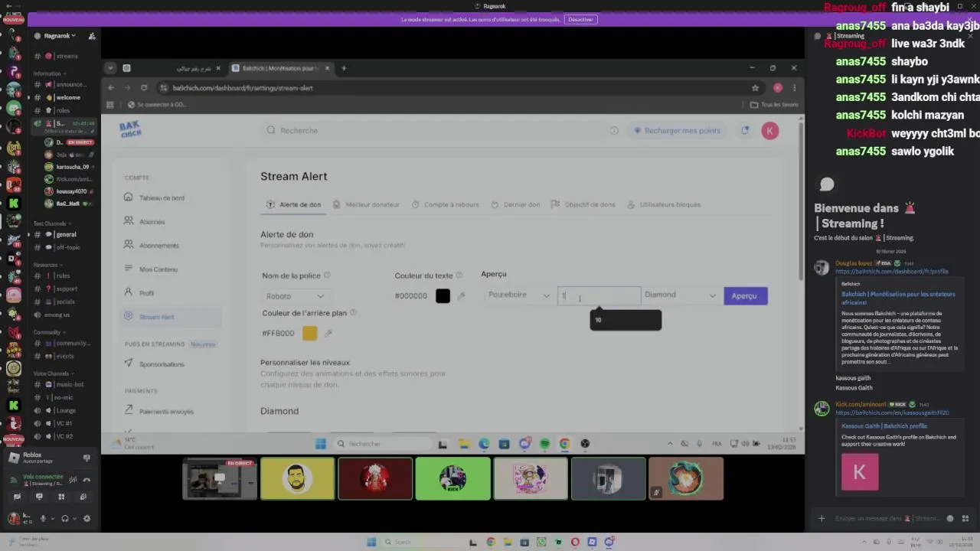
Task: Open Discord user settings gear
Action: (87, 518)
